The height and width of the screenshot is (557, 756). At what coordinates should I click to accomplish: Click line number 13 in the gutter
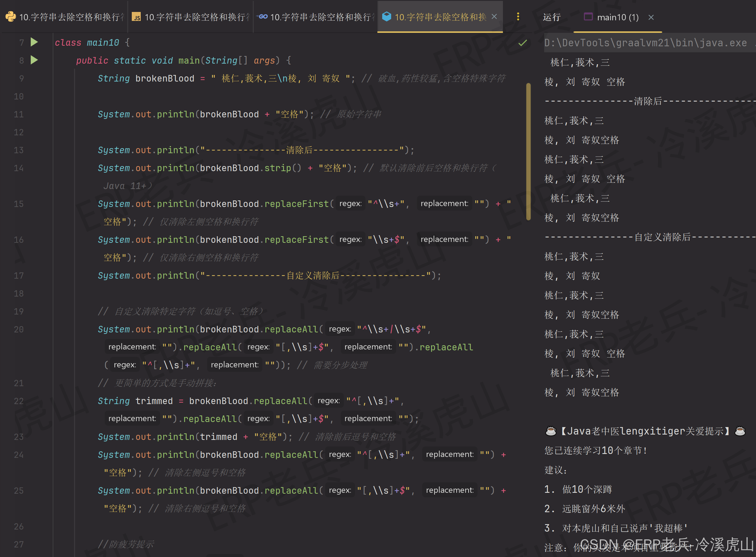pos(19,150)
